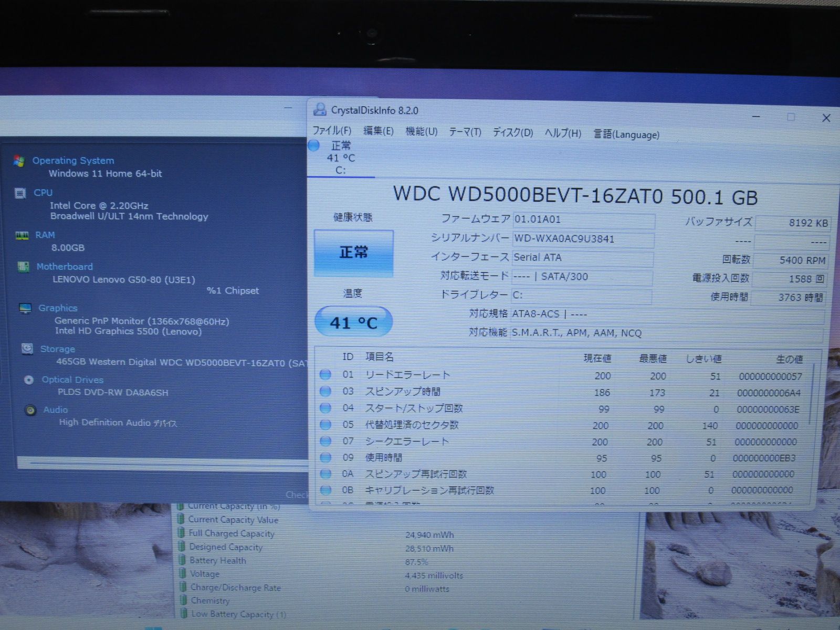This screenshot has width=840, height=630.
Task: Click the Motherboard icon in Speccy
Action: click(x=23, y=267)
